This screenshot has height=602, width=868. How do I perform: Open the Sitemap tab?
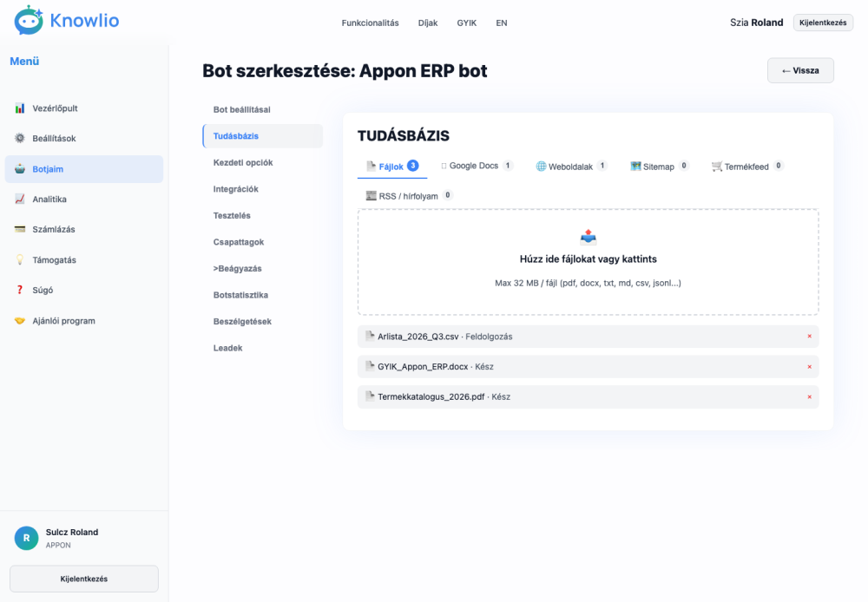[660, 166]
